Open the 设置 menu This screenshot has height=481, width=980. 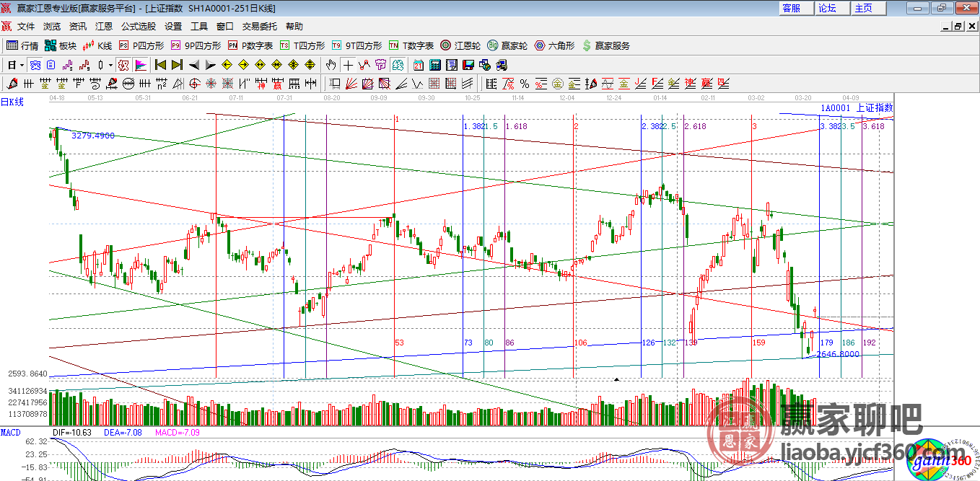point(173,27)
